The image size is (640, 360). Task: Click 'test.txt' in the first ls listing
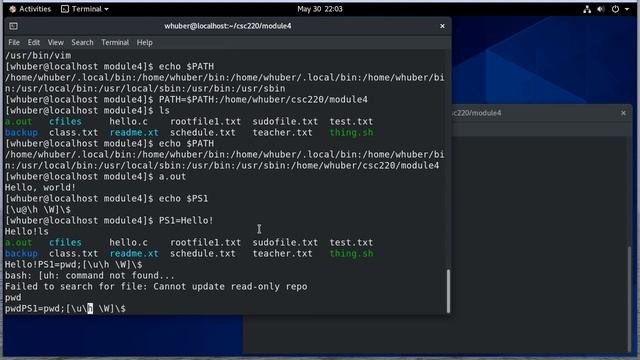pyautogui.click(x=351, y=122)
